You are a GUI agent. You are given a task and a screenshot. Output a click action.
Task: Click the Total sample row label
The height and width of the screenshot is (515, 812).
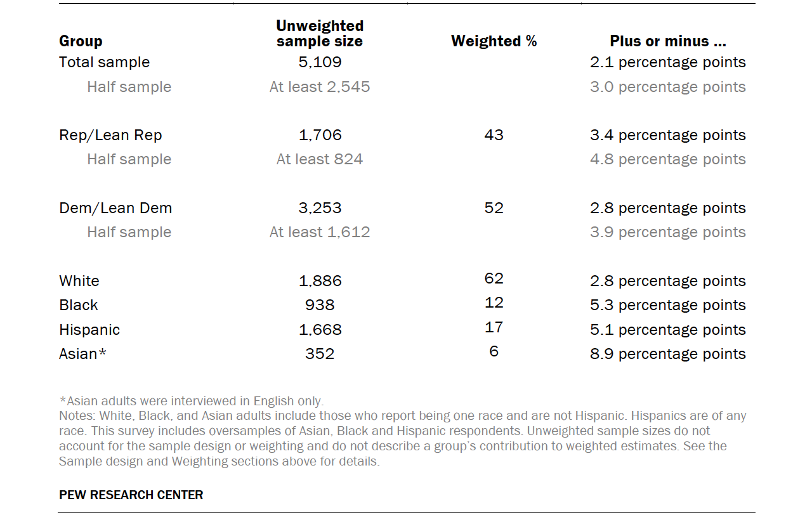[105, 62]
